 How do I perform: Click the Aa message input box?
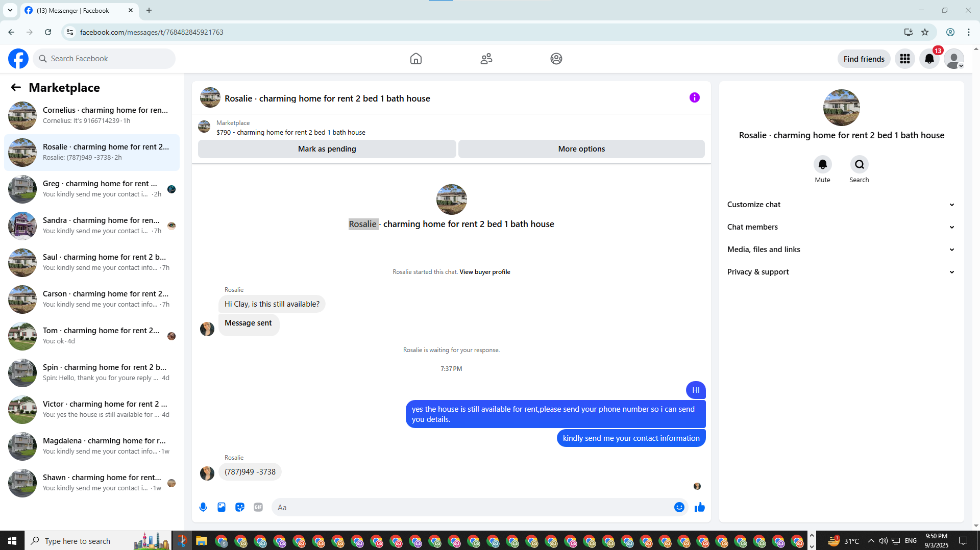point(473,507)
